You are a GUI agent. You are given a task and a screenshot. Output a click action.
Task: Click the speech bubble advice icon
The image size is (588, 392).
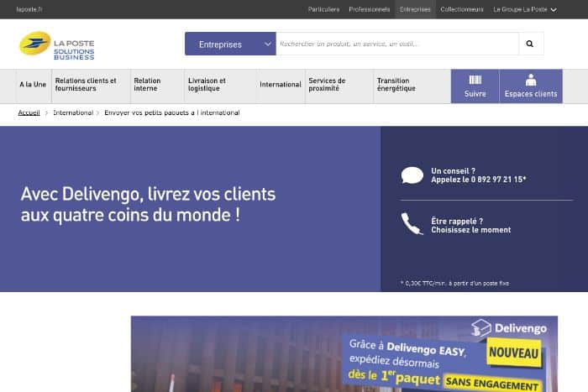coord(412,175)
